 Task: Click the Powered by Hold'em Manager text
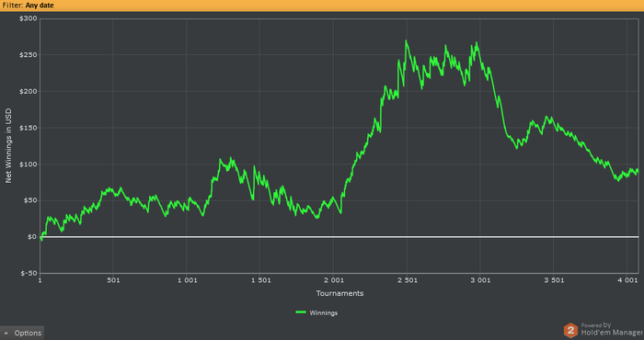click(x=612, y=329)
